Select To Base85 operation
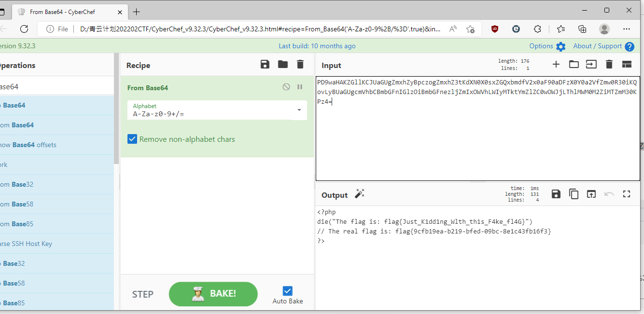This screenshot has height=314, width=644. [57, 303]
